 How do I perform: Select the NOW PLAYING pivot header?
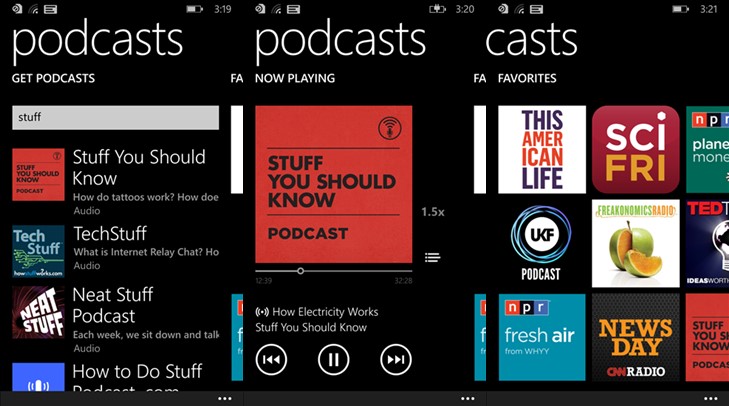(x=295, y=78)
